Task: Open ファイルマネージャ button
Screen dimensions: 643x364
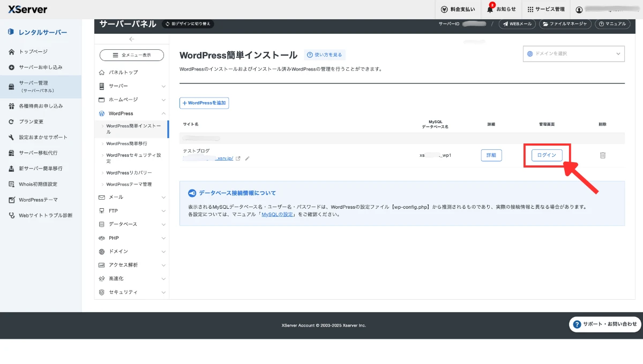Action: 565,24
